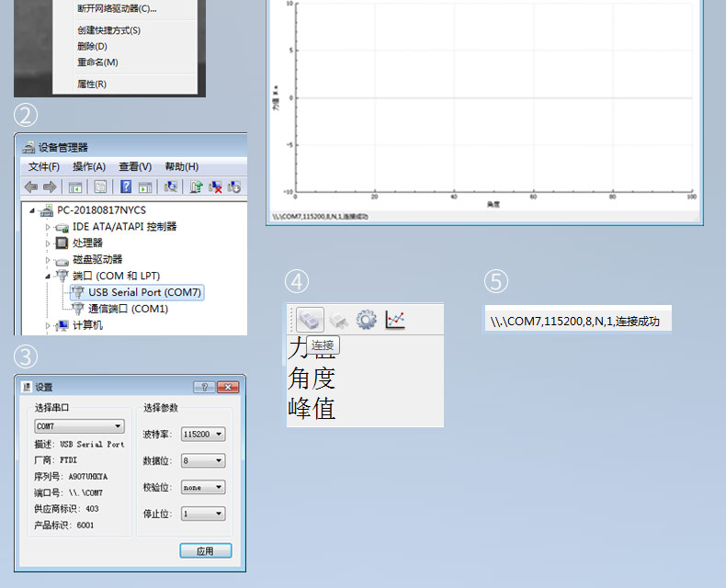
Task: Open the 操作(A) menu
Action: tap(89, 166)
